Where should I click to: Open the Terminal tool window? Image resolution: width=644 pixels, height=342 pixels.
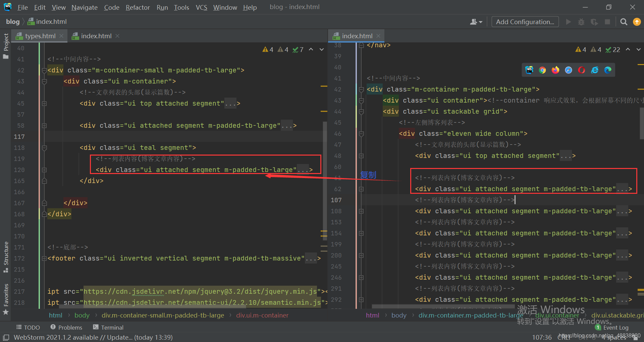click(x=108, y=328)
